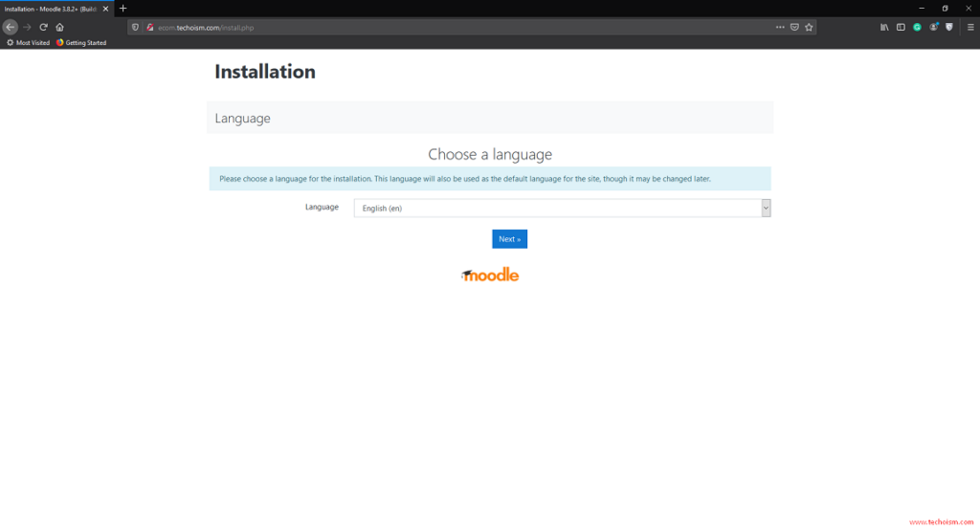Open a new tab with plus button
Screen dimensions: 980x530
122,8
